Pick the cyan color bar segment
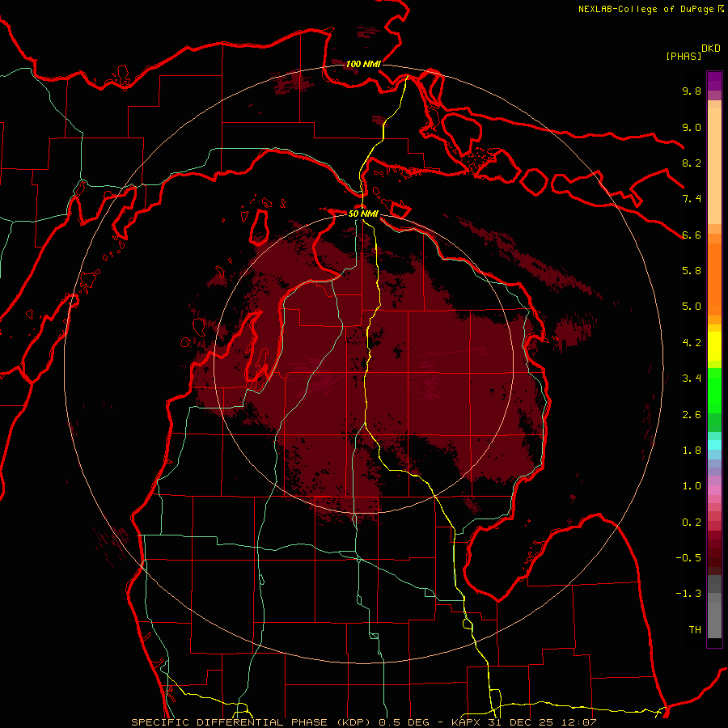The width and height of the screenshot is (728, 728). coord(714,445)
